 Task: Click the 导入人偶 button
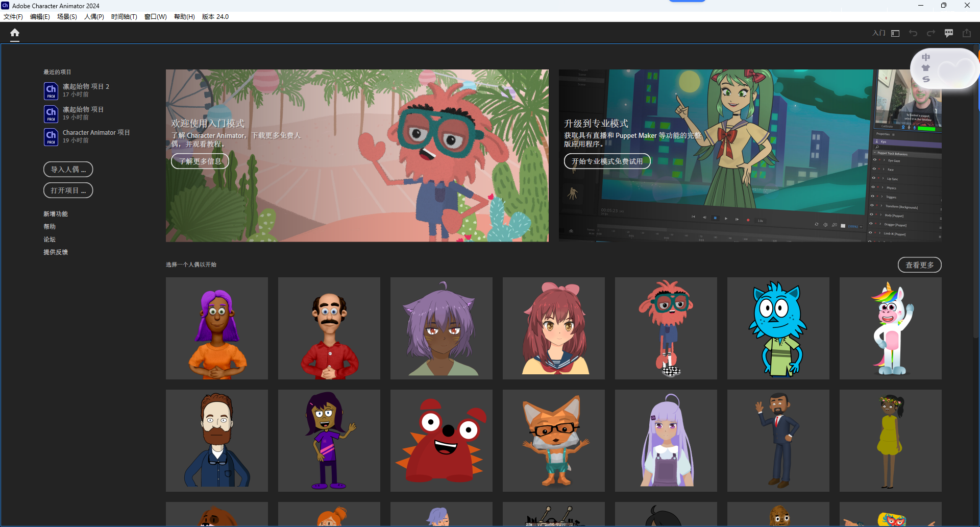click(68, 169)
